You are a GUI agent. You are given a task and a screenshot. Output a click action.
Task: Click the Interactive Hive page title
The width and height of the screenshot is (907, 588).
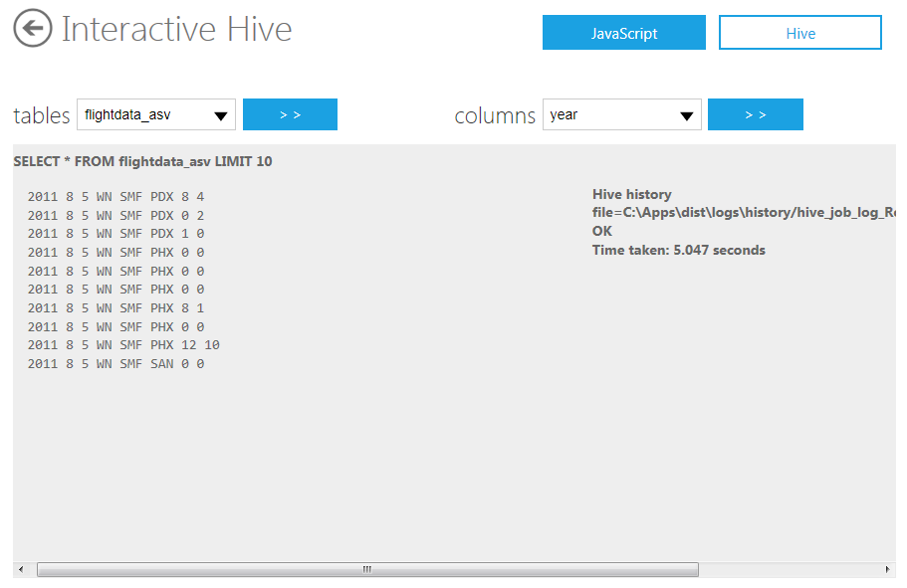176,29
